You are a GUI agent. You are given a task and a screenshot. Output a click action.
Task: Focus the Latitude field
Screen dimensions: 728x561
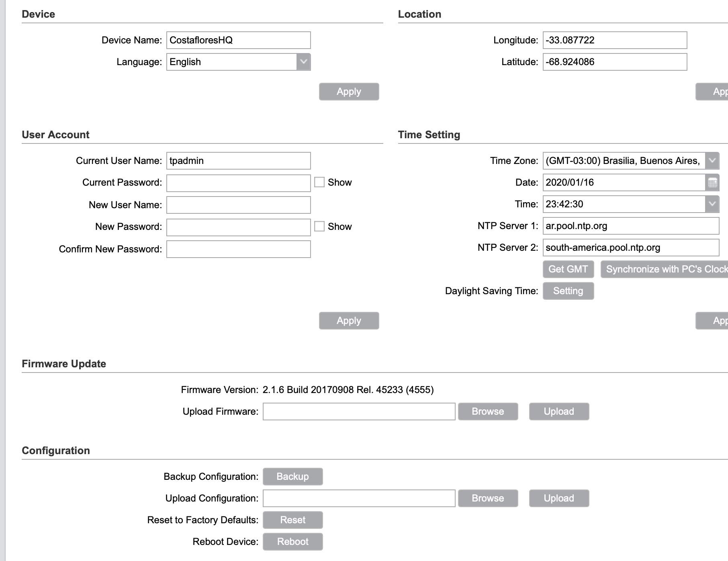coord(615,62)
